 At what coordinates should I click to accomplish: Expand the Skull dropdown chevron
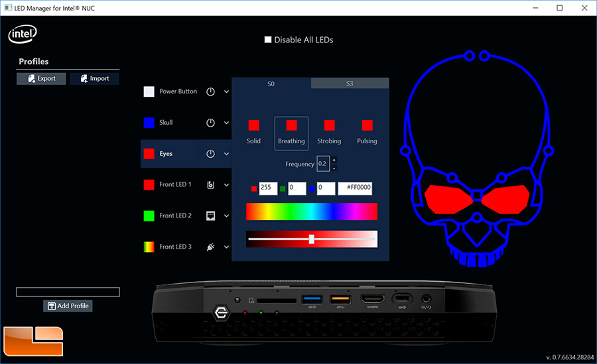227,123
